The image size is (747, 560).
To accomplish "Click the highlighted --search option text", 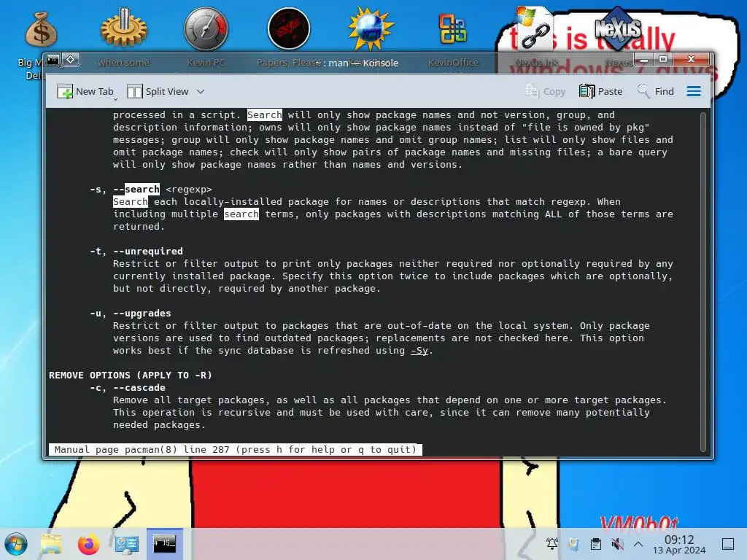I will 136,190.
